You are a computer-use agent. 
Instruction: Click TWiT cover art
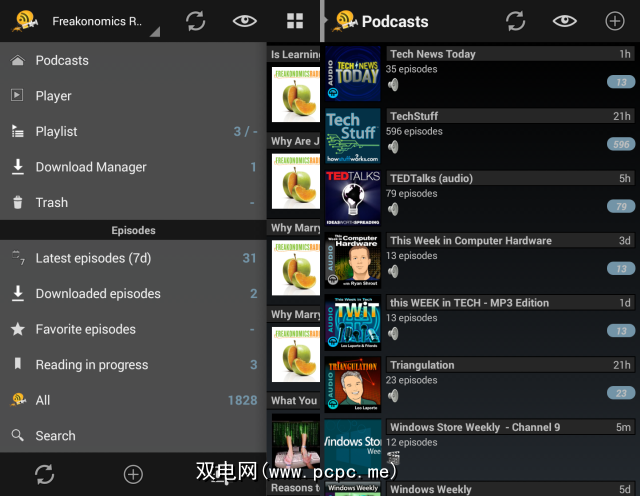tap(353, 323)
